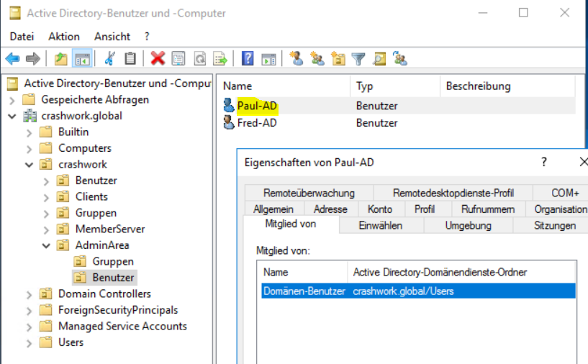This screenshot has width=588, height=364.
Task: Collapse the crashwork.global domain node
Action: [12, 117]
